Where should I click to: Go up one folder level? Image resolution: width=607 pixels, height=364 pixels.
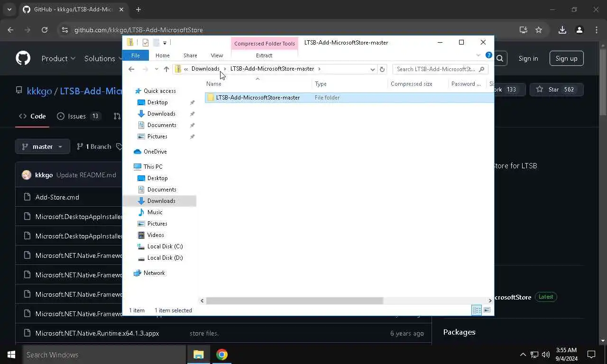tap(166, 69)
